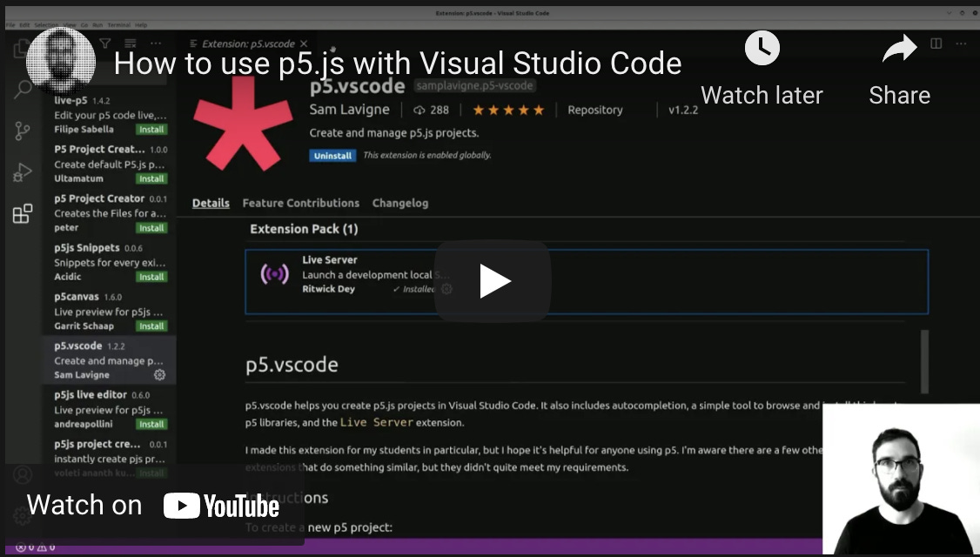The height and width of the screenshot is (557, 980).
Task: Select p5.vscode in the extensions list
Action: 110,360
